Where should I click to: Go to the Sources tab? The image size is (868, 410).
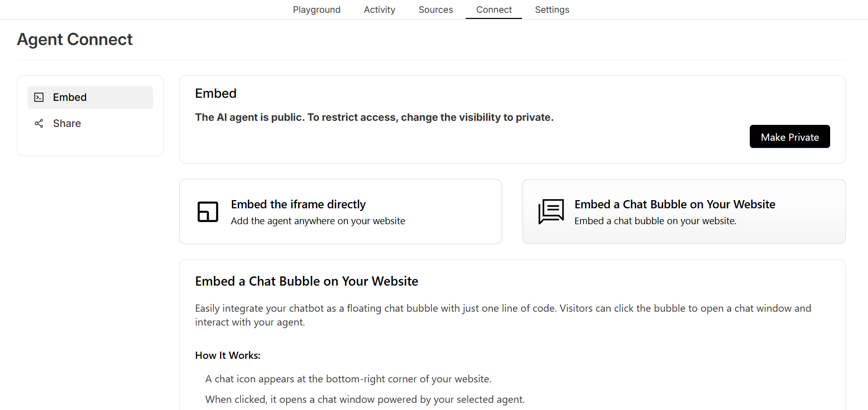coord(436,10)
